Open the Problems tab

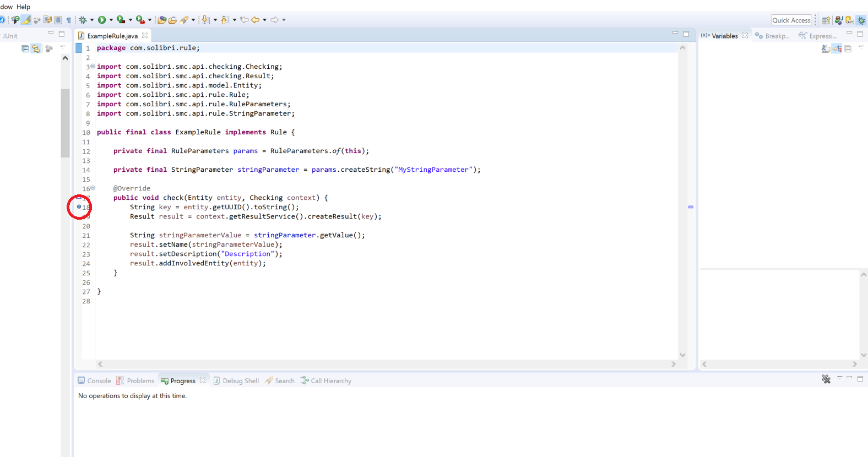point(135,380)
